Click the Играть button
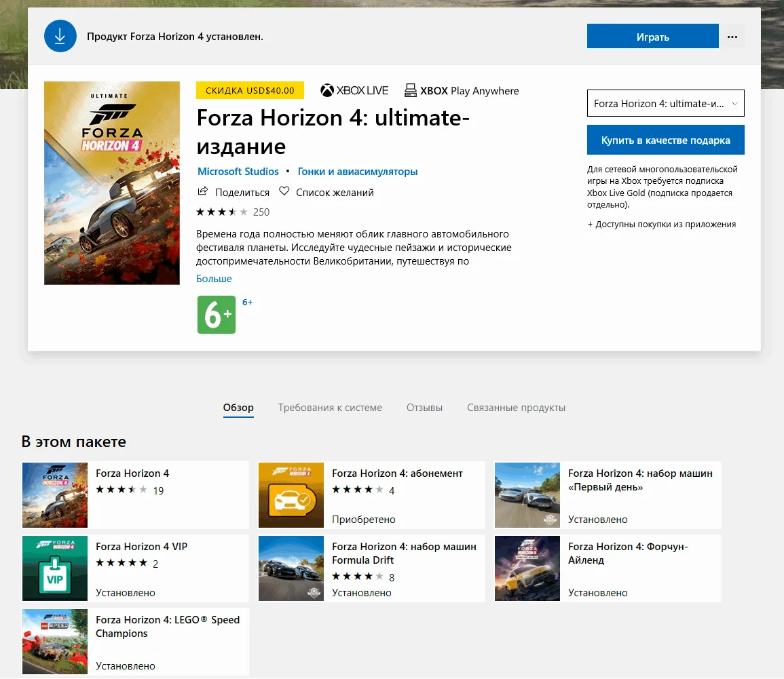Screen dimensions: 784x679 pos(653,37)
